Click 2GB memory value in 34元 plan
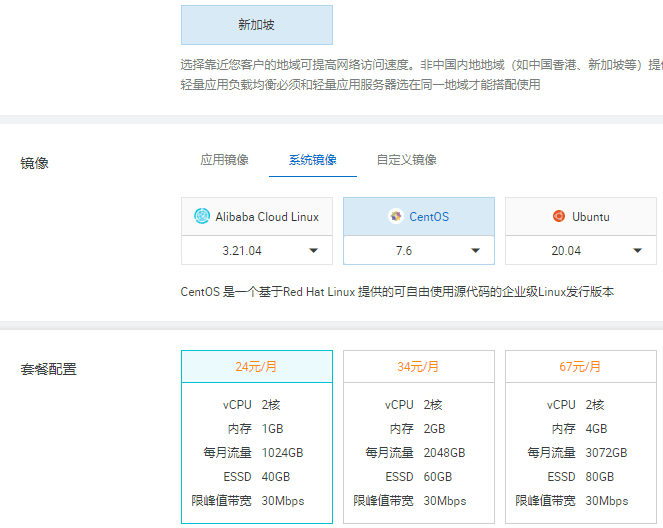The width and height of the screenshot is (663, 528). 434,429
